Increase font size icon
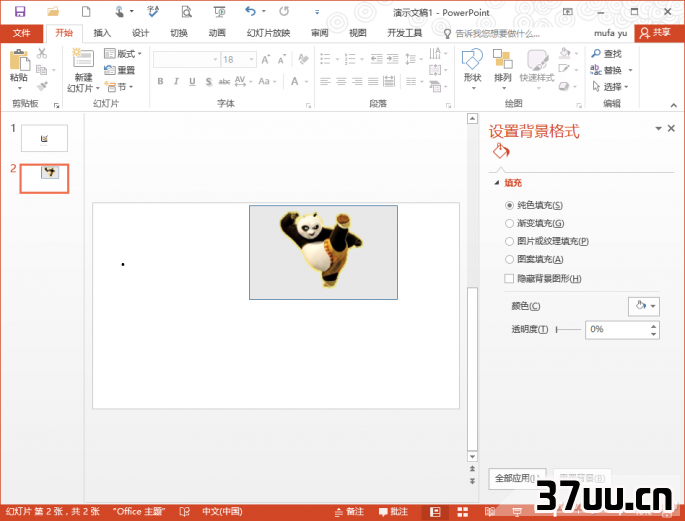Viewport: 685px width, 521px height. point(266,59)
